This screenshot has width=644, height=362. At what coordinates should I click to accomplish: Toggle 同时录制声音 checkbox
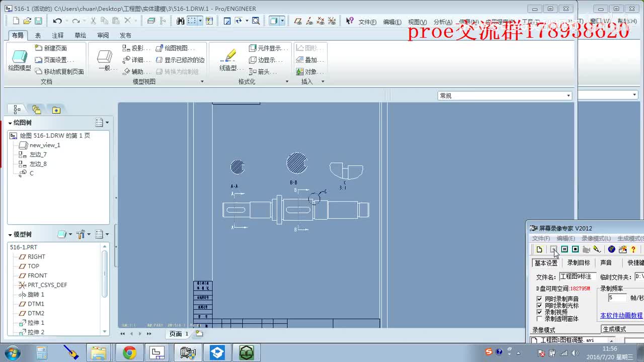click(x=539, y=299)
